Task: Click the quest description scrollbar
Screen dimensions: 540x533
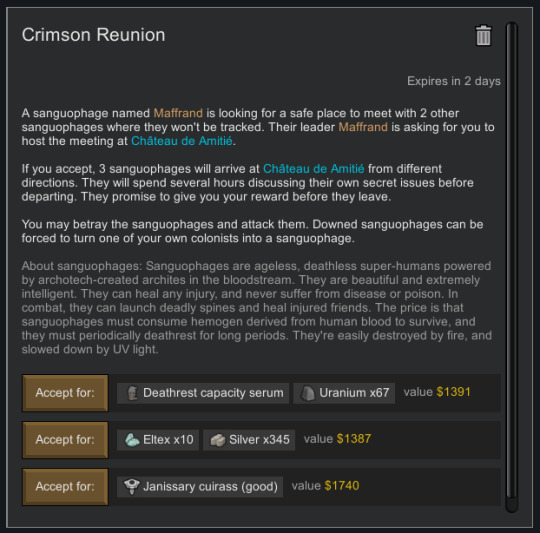Action: 512,265
